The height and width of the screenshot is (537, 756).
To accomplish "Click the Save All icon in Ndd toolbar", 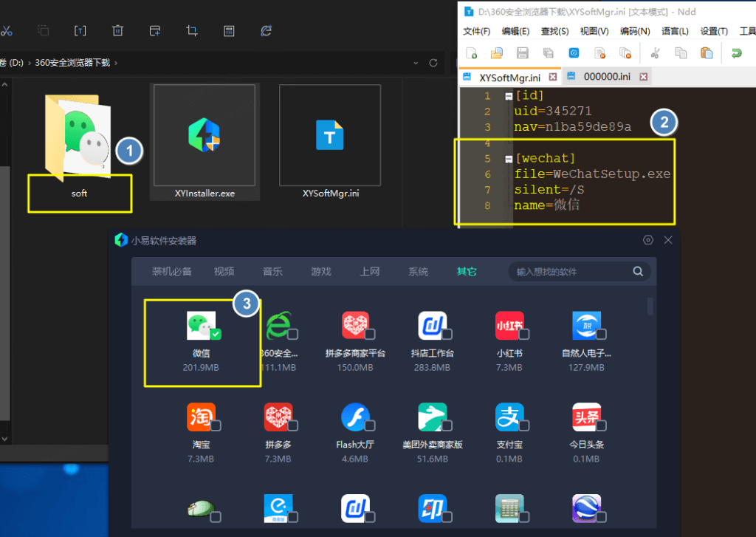I will coord(549,53).
